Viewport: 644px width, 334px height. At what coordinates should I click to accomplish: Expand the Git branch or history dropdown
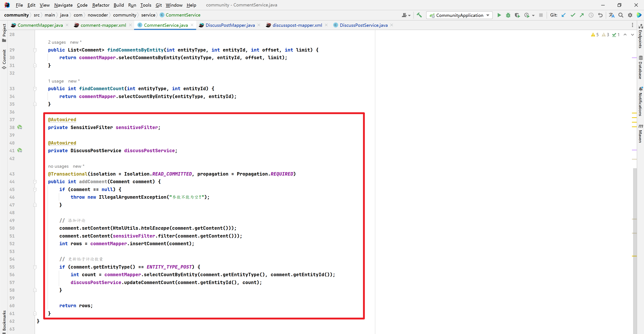pyautogui.click(x=592, y=15)
